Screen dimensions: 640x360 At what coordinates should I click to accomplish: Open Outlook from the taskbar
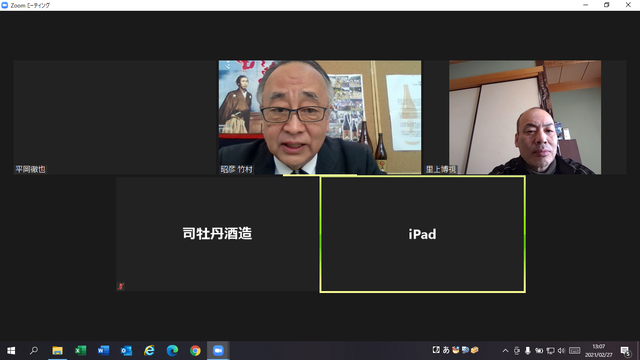127,351
